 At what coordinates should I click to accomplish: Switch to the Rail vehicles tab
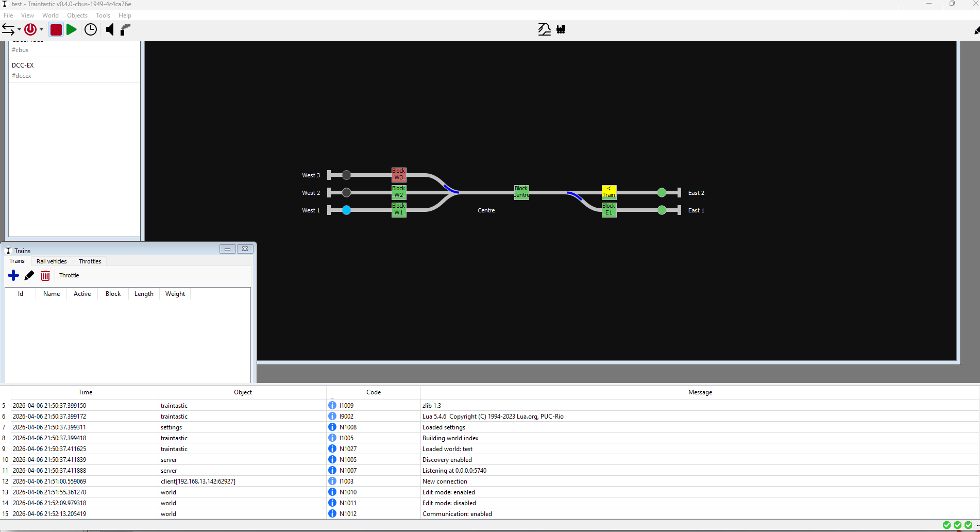[52, 261]
